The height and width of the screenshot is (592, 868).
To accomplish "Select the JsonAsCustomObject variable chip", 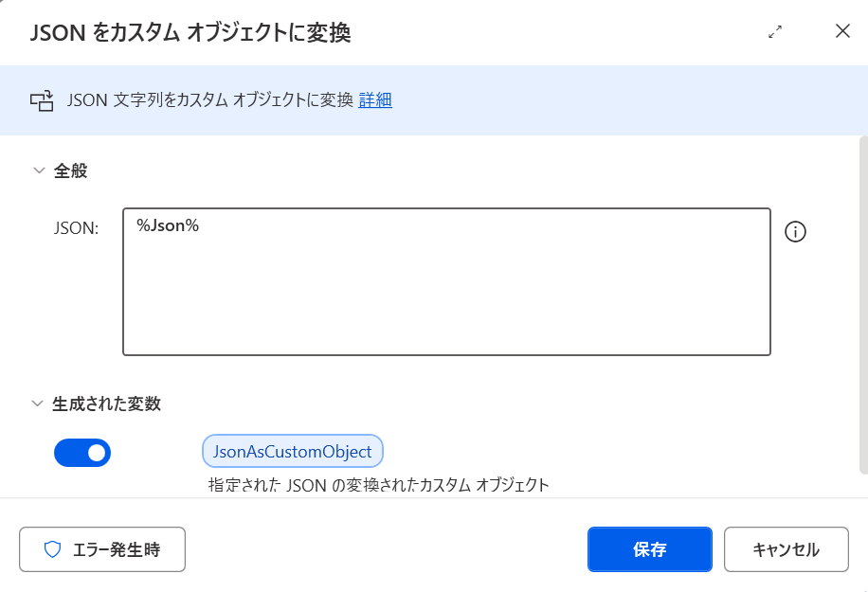I will click(x=292, y=452).
